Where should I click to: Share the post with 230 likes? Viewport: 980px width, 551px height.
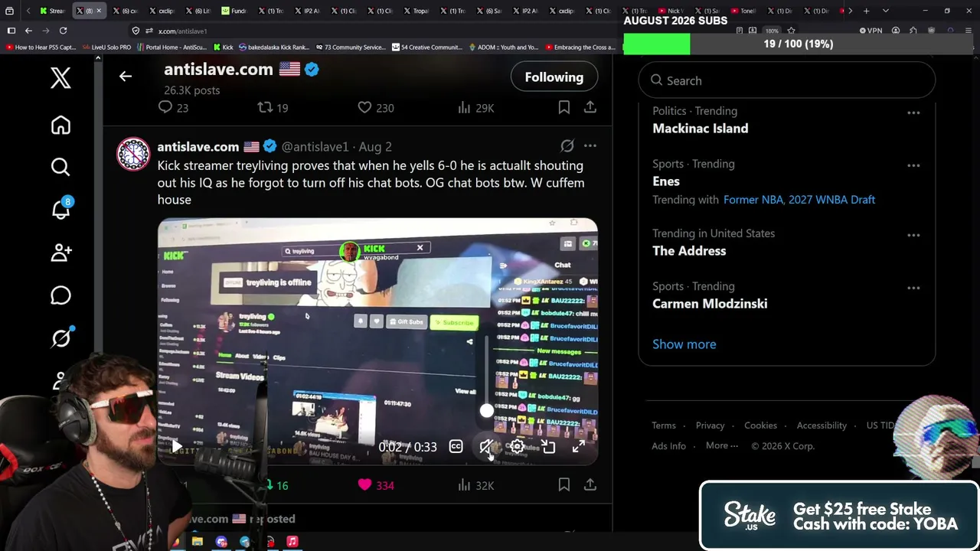[590, 108]
